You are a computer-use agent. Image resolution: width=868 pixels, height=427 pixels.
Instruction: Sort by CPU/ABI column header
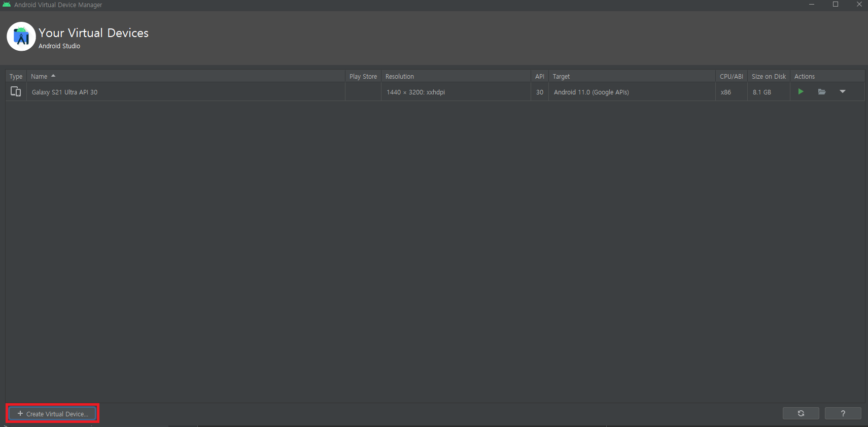[x=732, y=76]
